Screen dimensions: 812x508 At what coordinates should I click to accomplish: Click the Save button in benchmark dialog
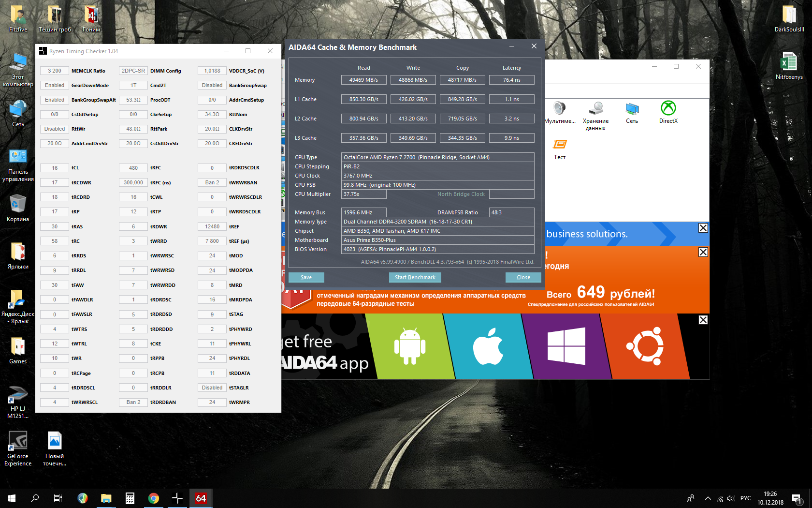(306, 277)
